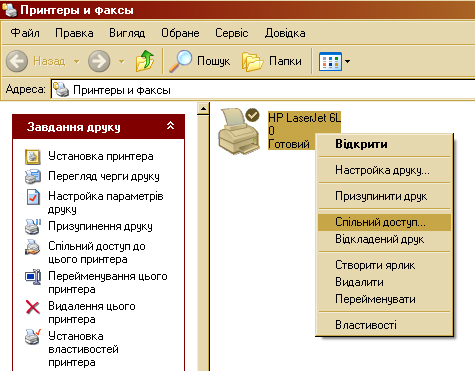Go up one folder level icon
The image size is (475, 371).
pyautogui.click(x=145, y=61)
